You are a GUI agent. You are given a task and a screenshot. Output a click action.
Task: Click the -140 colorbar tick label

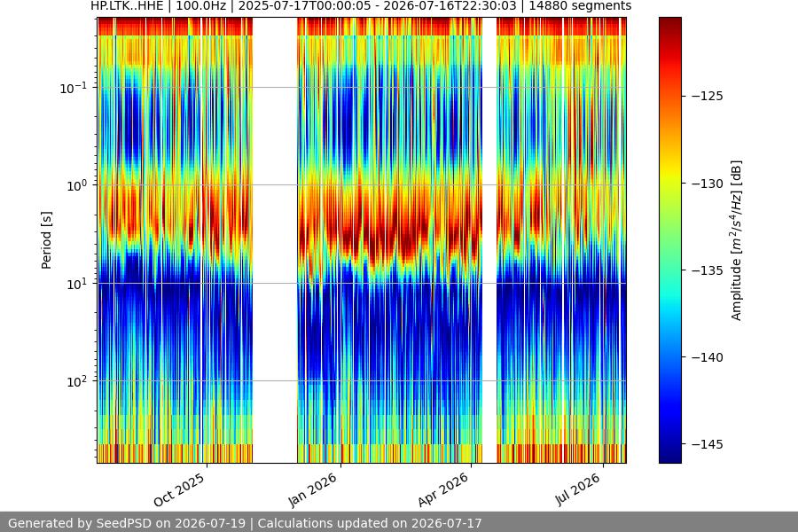point(707,357)
